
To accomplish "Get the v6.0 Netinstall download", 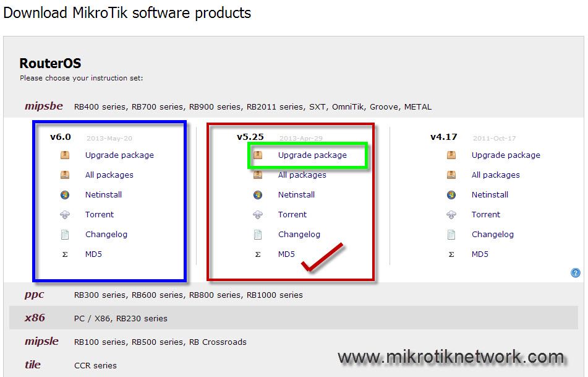I will 103,195.
